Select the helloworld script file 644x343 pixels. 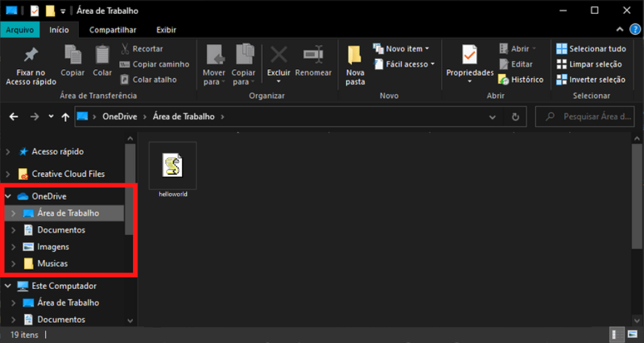click(x=173, y=171)
